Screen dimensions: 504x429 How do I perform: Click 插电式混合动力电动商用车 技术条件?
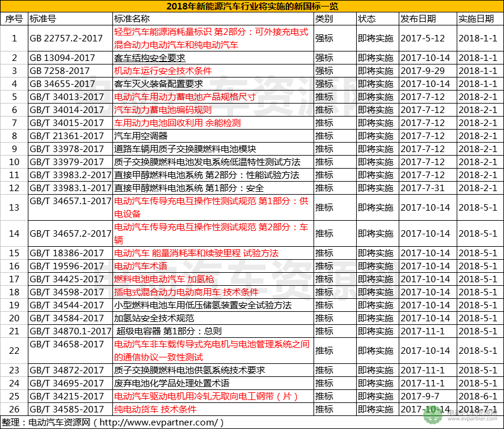coord(186,292)
